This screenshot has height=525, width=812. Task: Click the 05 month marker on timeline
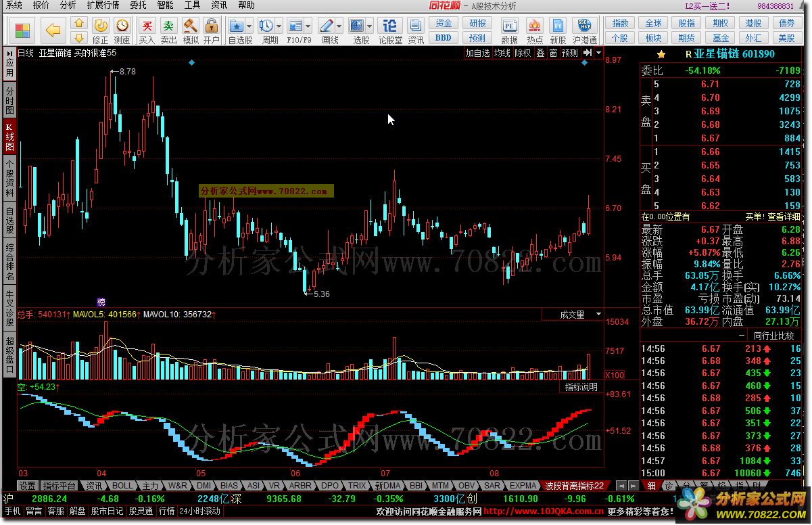(201, 473)
